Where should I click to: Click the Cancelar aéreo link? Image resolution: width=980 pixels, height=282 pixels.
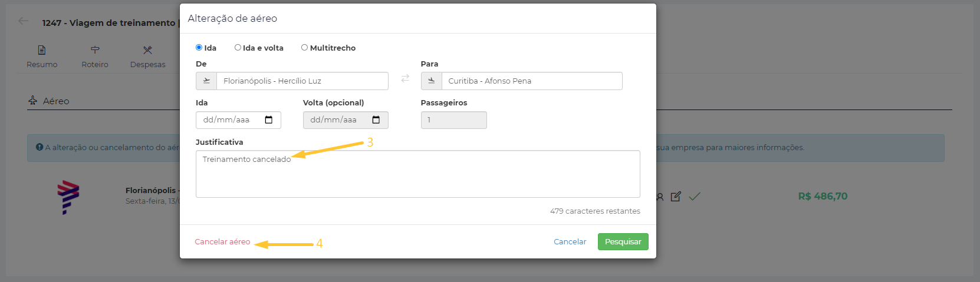pyautogui.click(x=222, y=242)
